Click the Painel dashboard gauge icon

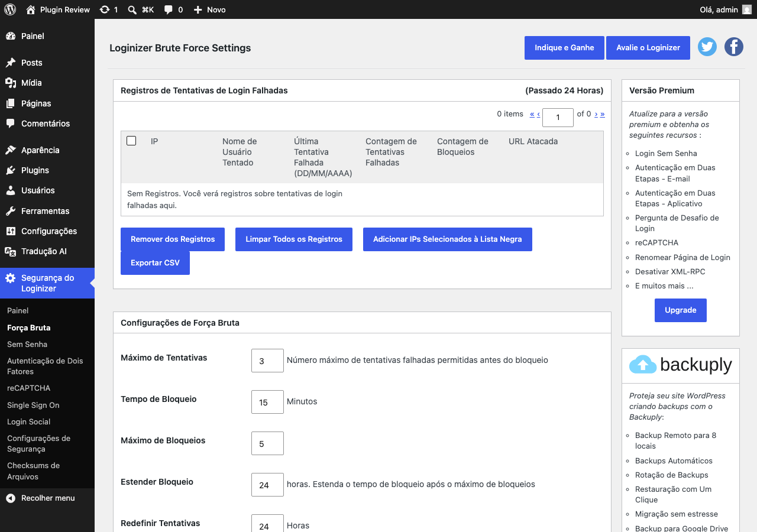point(11,36)
